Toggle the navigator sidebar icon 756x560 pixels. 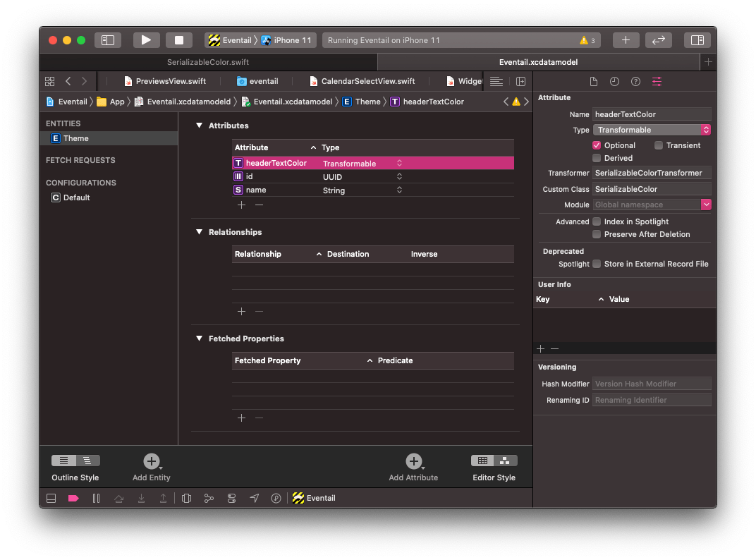(108, 40)
